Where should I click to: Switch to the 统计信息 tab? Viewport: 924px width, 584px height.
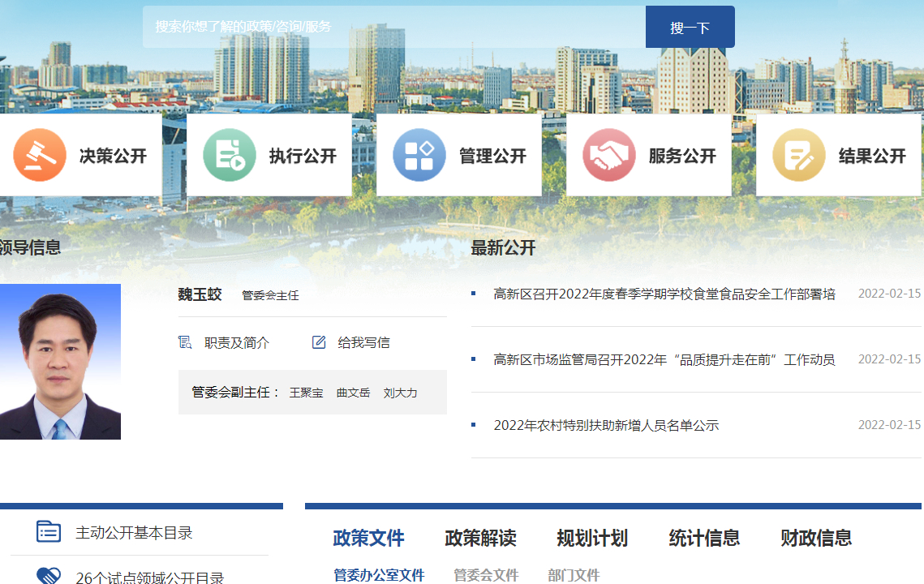pos(705,538)
